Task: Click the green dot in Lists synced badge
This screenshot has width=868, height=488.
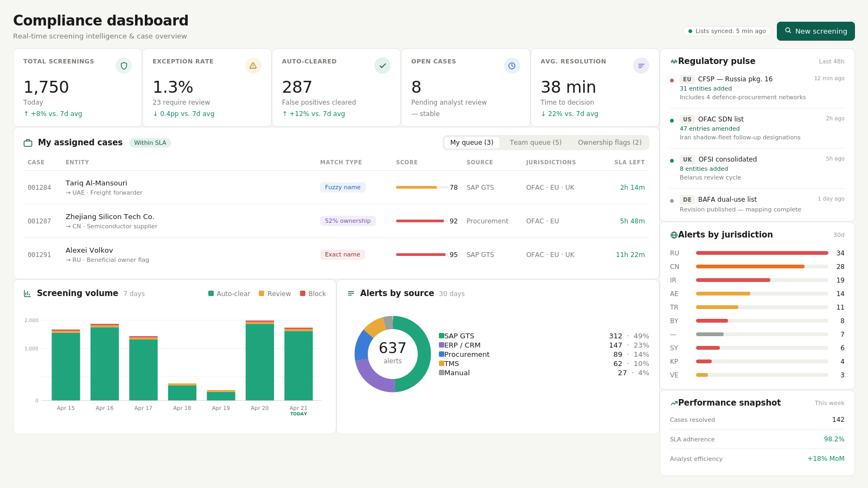Action: tap(690, 31)
